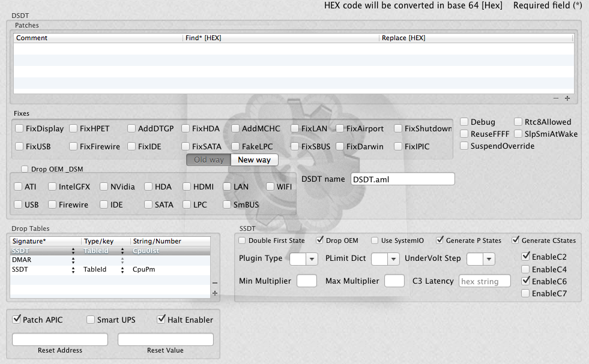This screenshot has width=589, height=364.
Task: Check the AddDTGP option
Action: coord(131,128)
